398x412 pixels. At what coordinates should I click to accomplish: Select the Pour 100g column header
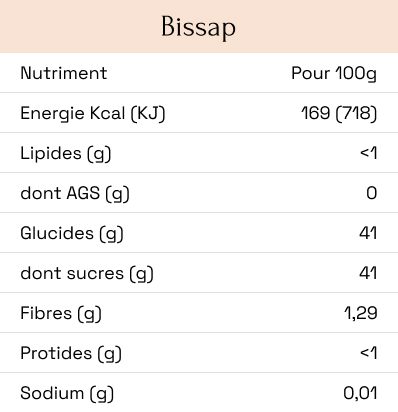pyautogui.click(x=334, y=74)
